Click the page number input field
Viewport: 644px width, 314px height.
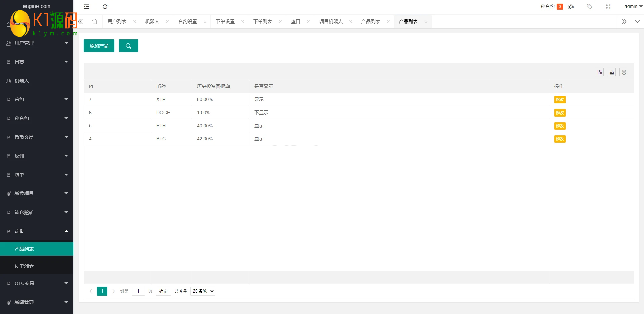(138, 291)
